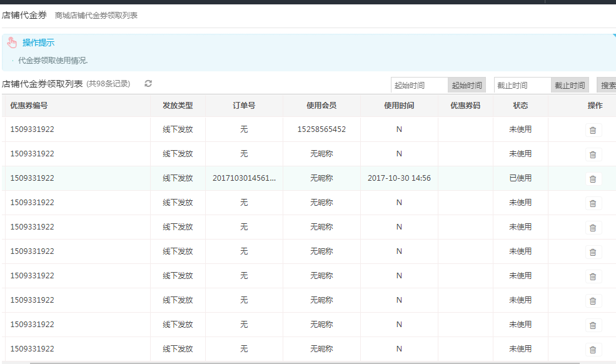Click trash icon in the eighth row

[x=593, y=301]
